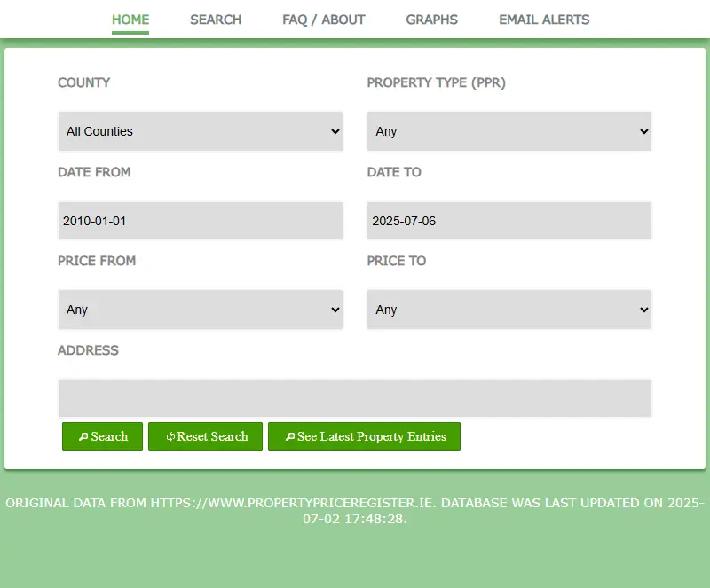Image resolution: width=710 pixels, height=588 pixels.
Task: Click the Date From field 2010-01-01
Action: click(x=201, y=221)
